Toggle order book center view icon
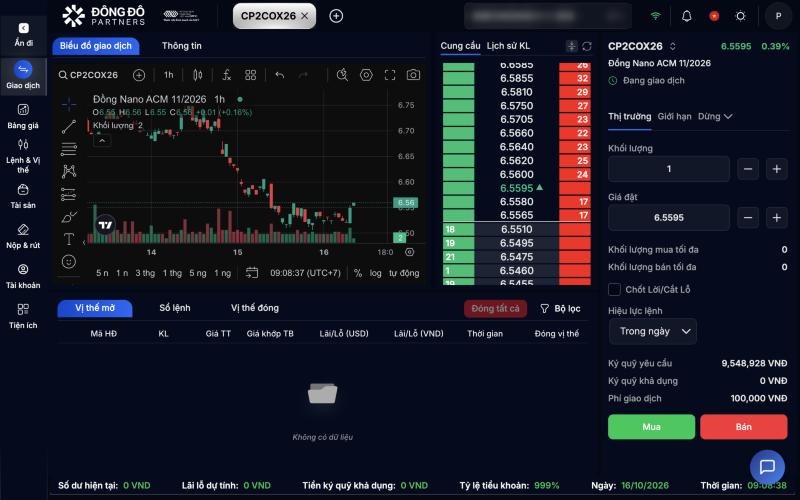Screen dimensions: 800x500 (571, 46)
